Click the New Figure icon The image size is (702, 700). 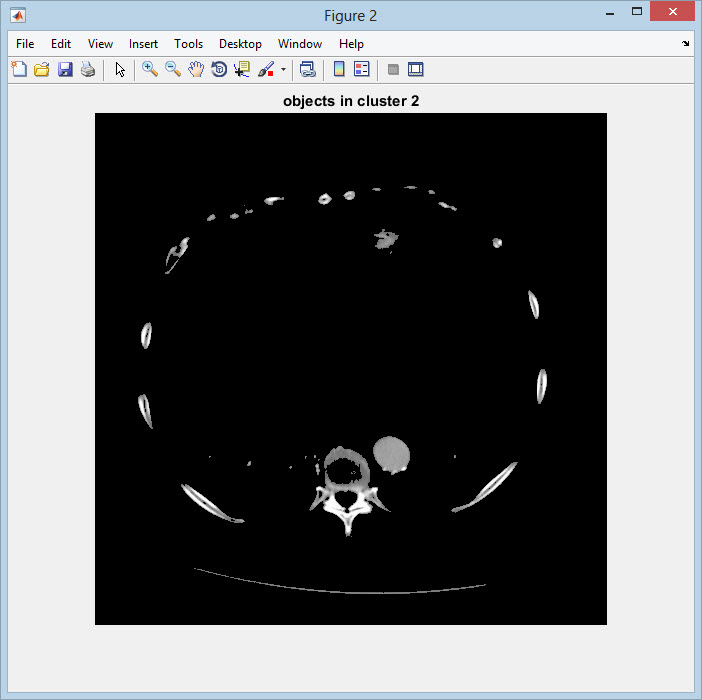click(19, 69)
